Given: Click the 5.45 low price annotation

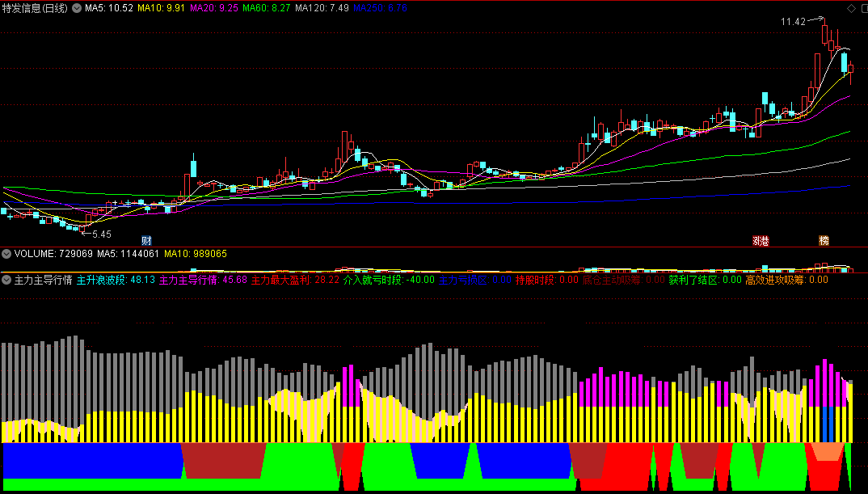Looking at the screenshot, I should click(x=101, y=234).
